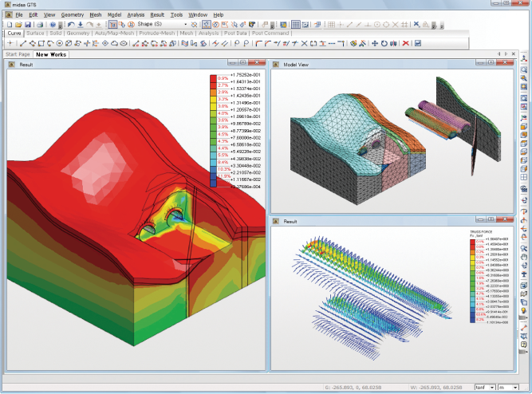The height and width of the screenshot is (394, 532).
Task: Click the grid snap icon in the snap toolbar
Action: [331, 25]
